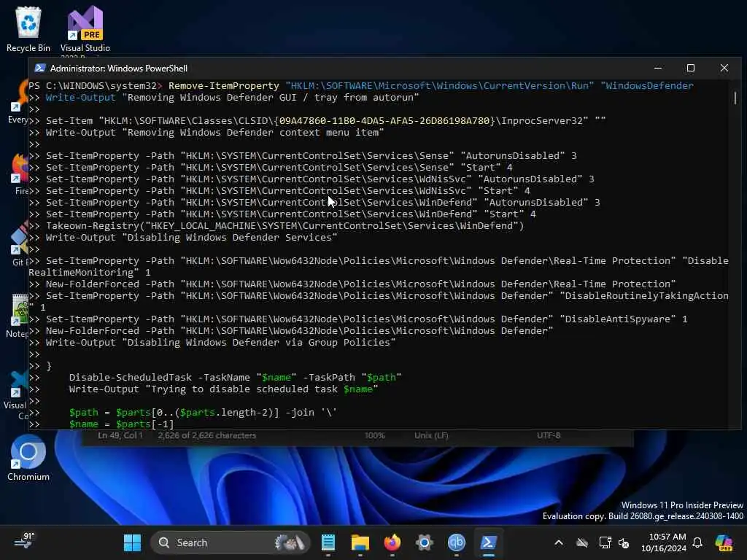Click the 'DisableAntiSpyware' command line
Viewport: 747px width, 560px height.
click(367, 319)
